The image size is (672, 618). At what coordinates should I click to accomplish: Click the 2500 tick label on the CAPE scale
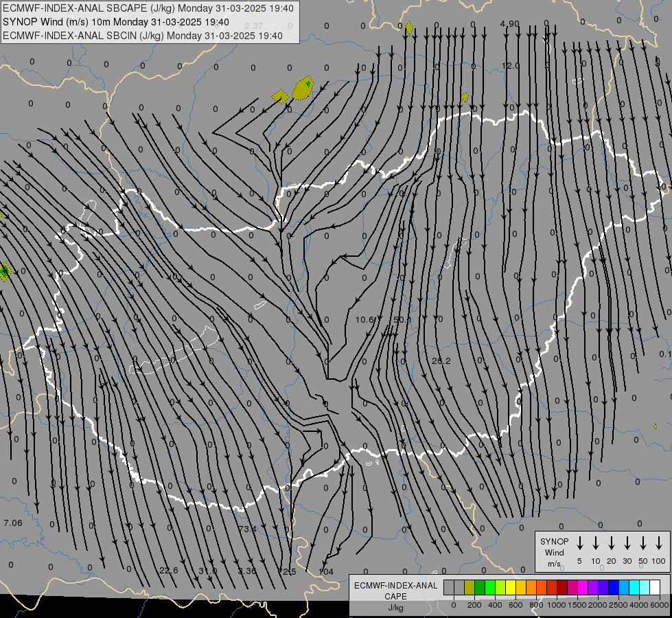(618, 605)
